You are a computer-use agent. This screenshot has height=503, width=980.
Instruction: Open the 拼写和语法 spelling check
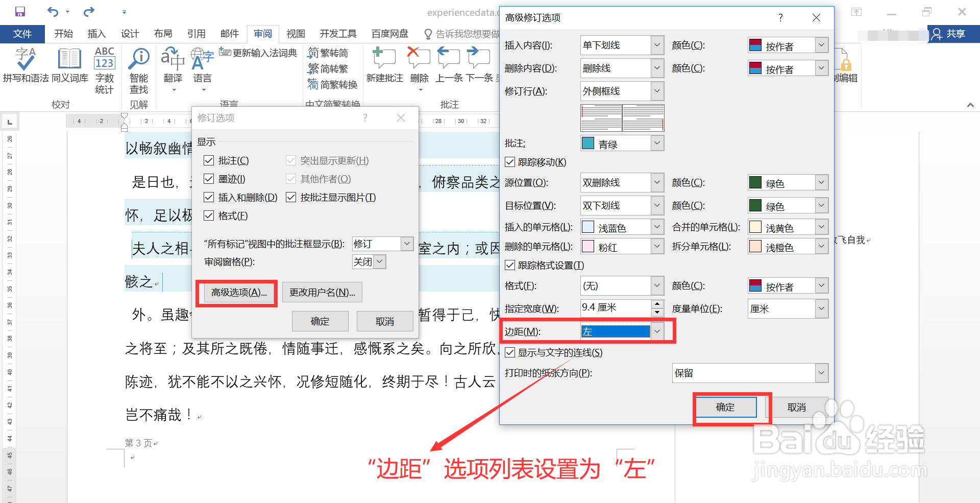click(x=26, y=65)
